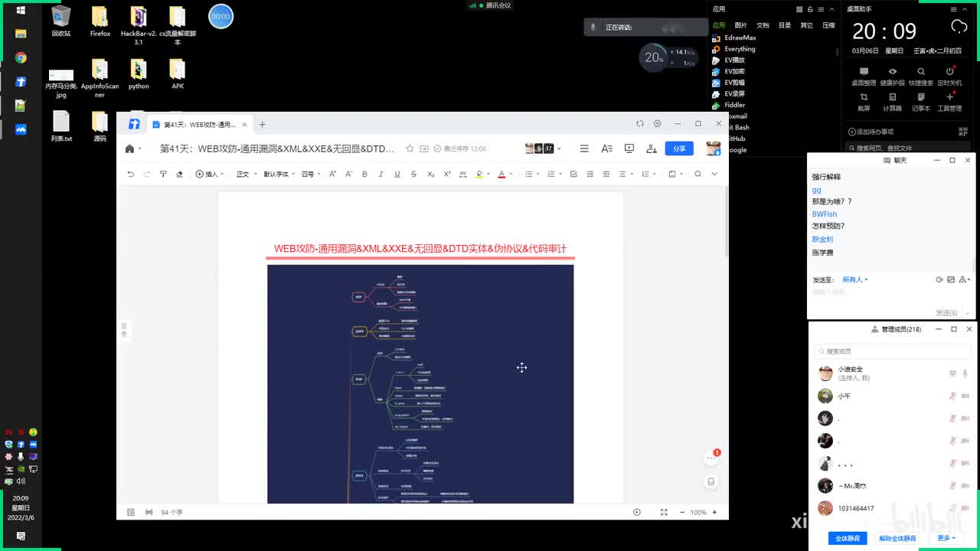This screenshot has height=551, width=980.
Task: Click zoom in plus in document status bar
Action: pos(714,512)
